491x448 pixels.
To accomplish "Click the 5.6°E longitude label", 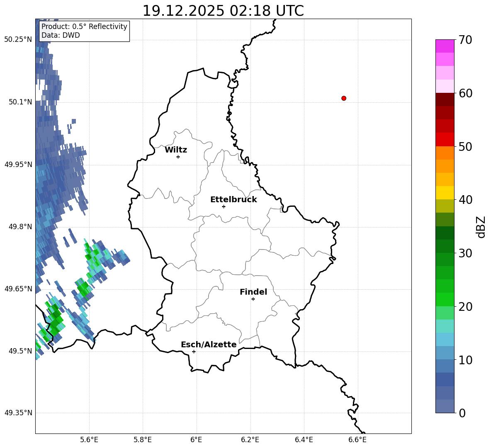I will coord(89,440).
